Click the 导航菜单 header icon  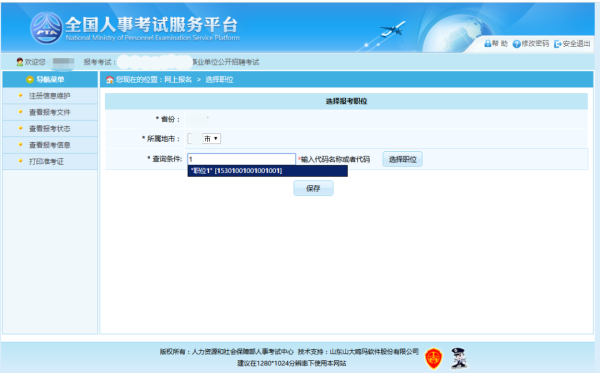(x=30, y=80)
